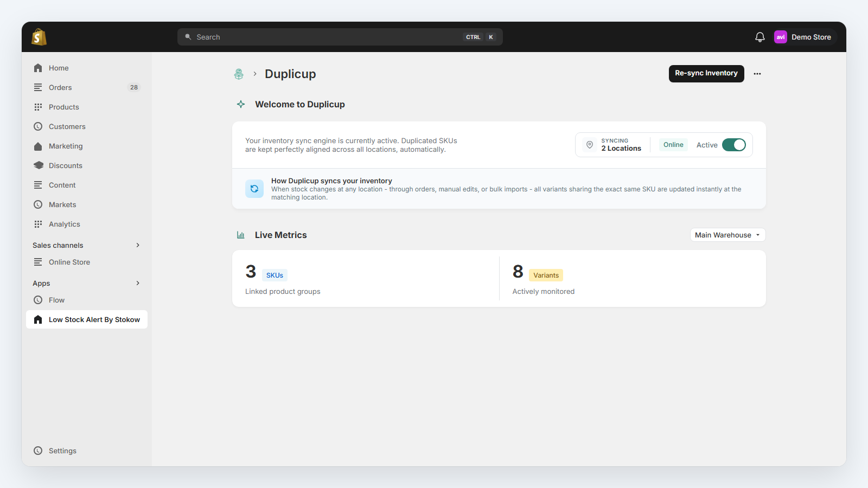This screenshot has height=488, width=868.
Task: Click the Settings icon in sidebar
Action: coord(38,451)
